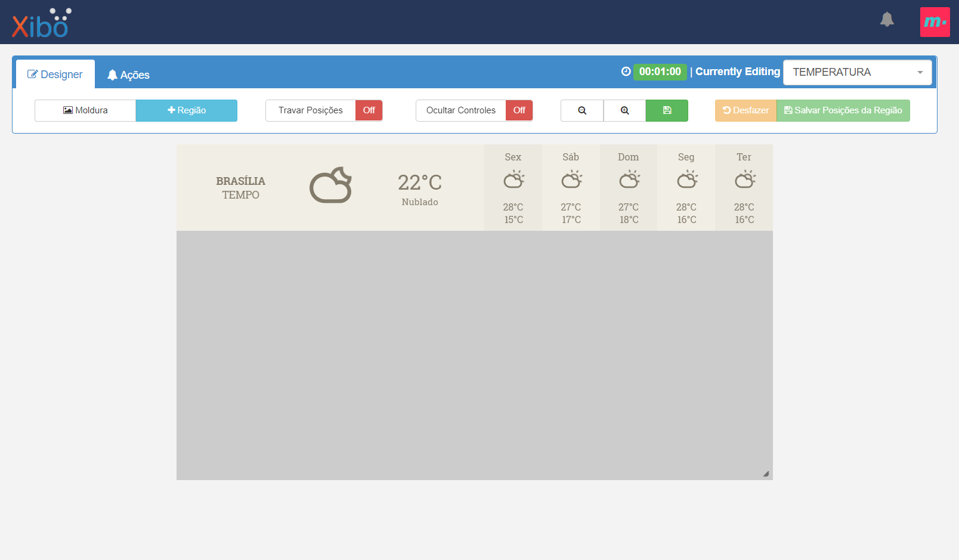Click the Nublado condition text
The height and width of the screenshot is (560, 959).
(420, 202)
